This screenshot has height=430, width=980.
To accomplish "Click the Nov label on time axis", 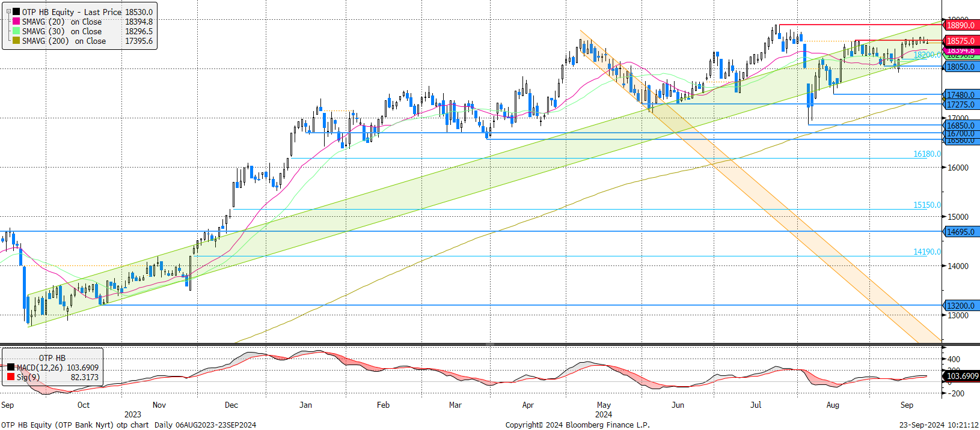I will click(159, 405).
